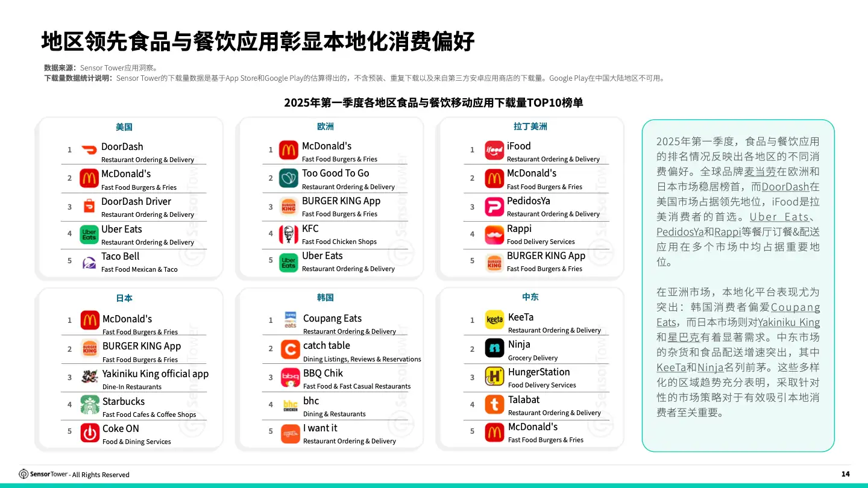Click the Yakiniku King official app icon
Image resolution: width=868 pixels, height=488 pixels.
pos(90,377)
